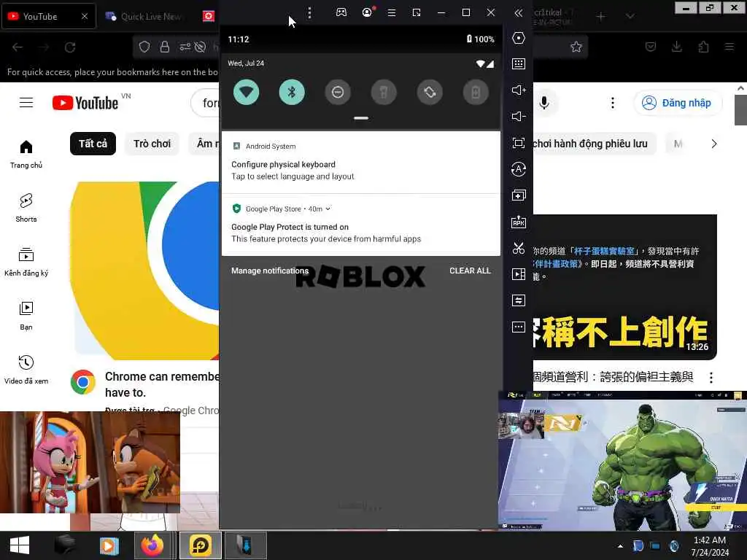This screenshot has height=560, width=747.
Task: Open Video đã xem in YouTube sidebar
Action: coord(26,370)
